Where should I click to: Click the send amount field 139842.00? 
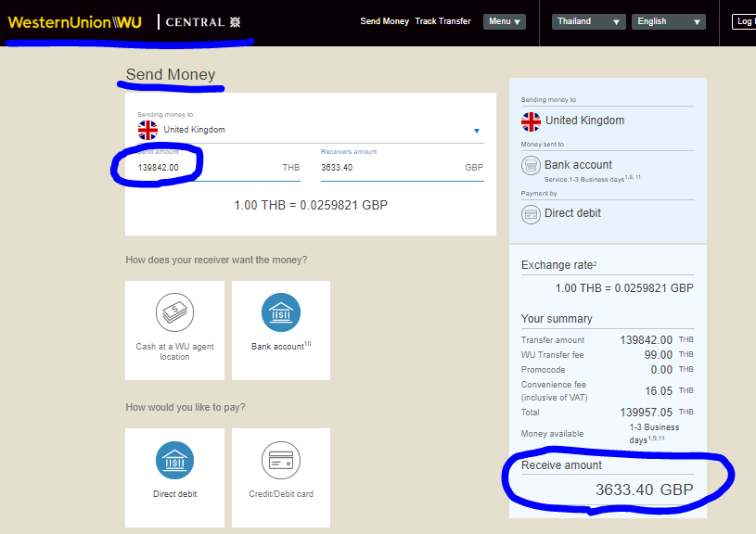[218, 168]
